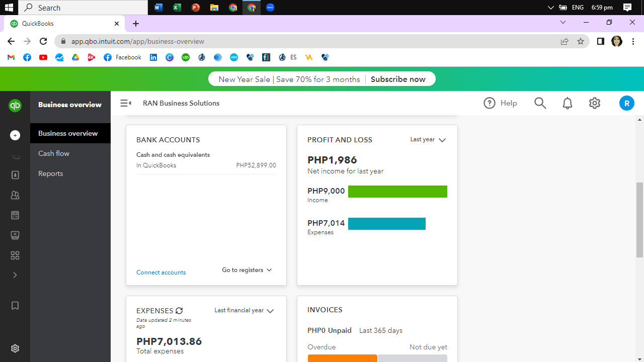Click the page vertical scrollbar thumb

[640, 220]
